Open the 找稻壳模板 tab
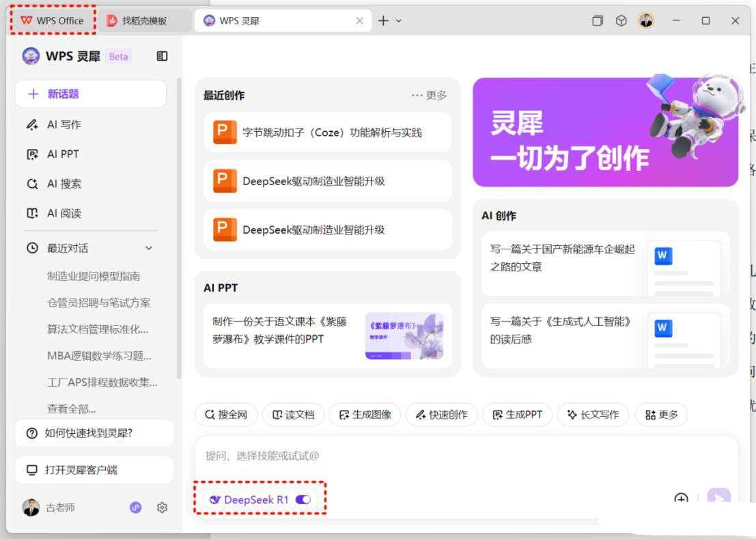The height and width of the screenshot is (539, 756). point(138,20)
